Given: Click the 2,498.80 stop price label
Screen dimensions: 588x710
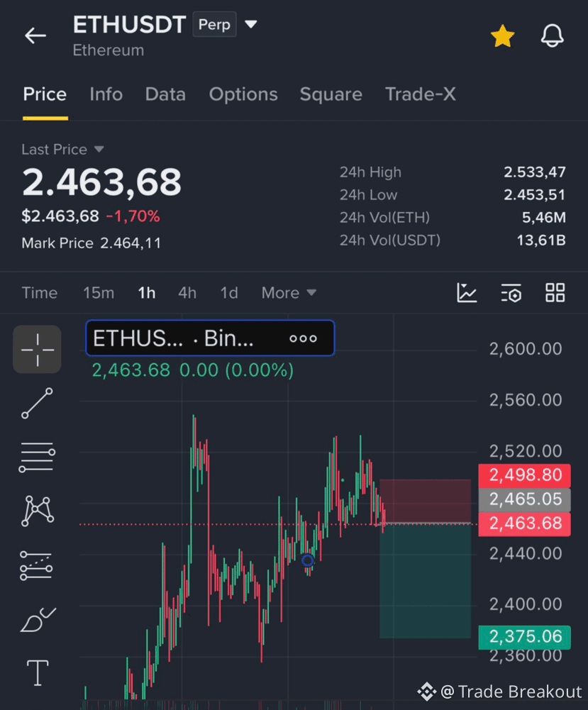Looking at the screenshot, I should click(525, 475).
